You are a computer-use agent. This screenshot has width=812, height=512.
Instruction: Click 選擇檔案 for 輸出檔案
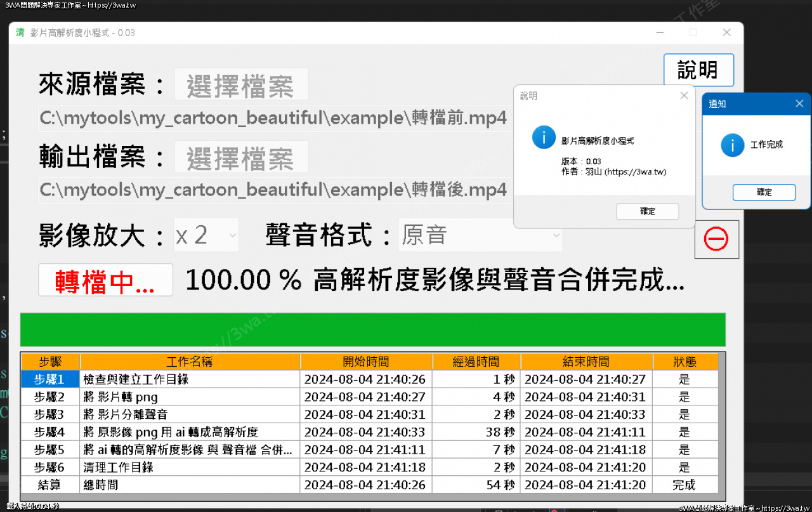241,157
